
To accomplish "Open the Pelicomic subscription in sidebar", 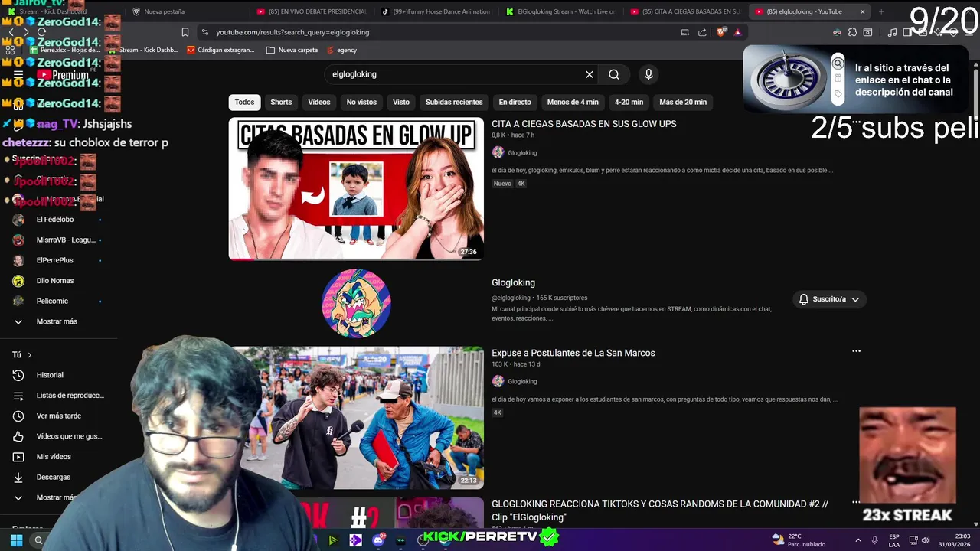I will tap(57, 301).
